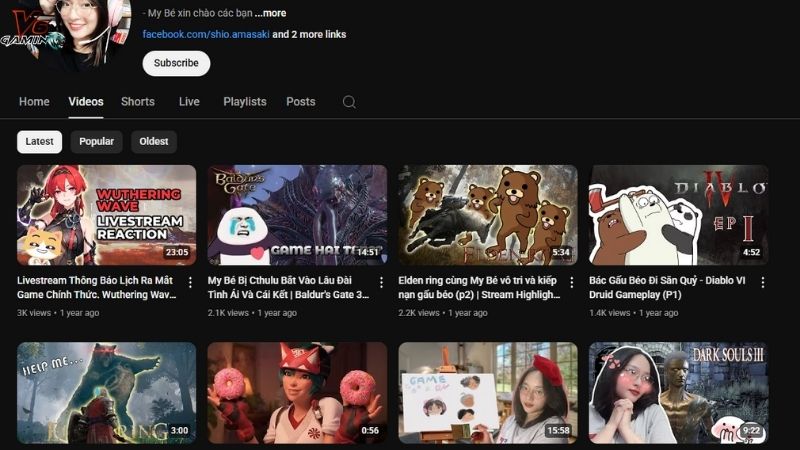Search this channel with the magnifier icon
The height and width of the screenshot is (450, 800).
click(349, 102)
